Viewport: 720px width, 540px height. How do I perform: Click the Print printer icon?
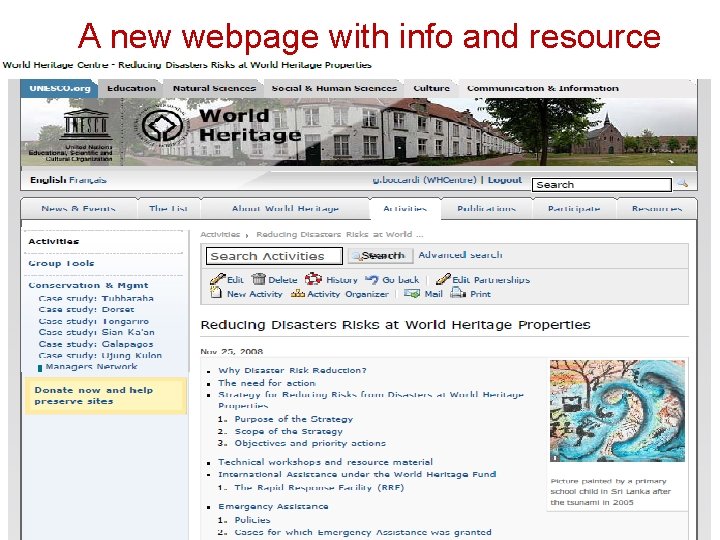pyautogui.click(x=458, y=292)
